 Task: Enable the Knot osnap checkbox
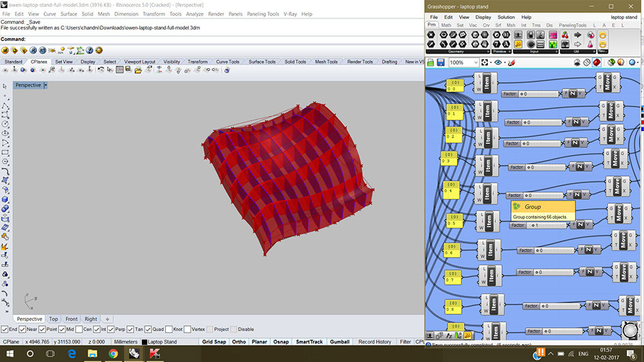point(169,329)
